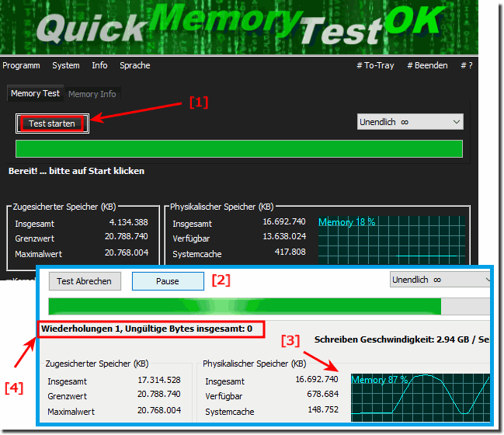Click the QuickMemoryTestOK banner logo
The width and height of the screenshot is (504, 435).
point(239,26)
